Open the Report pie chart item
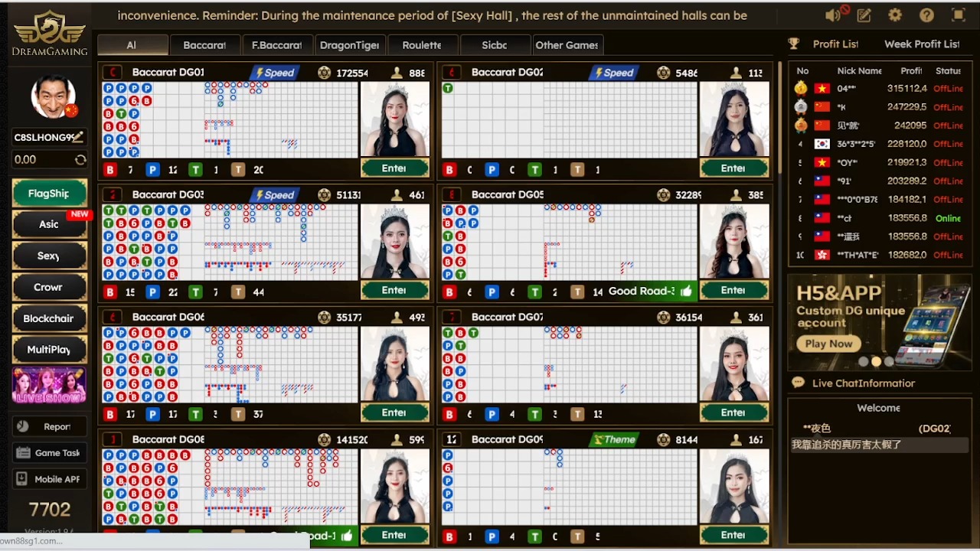The width and height of the screenshot is (980, 551). (50, 426)
